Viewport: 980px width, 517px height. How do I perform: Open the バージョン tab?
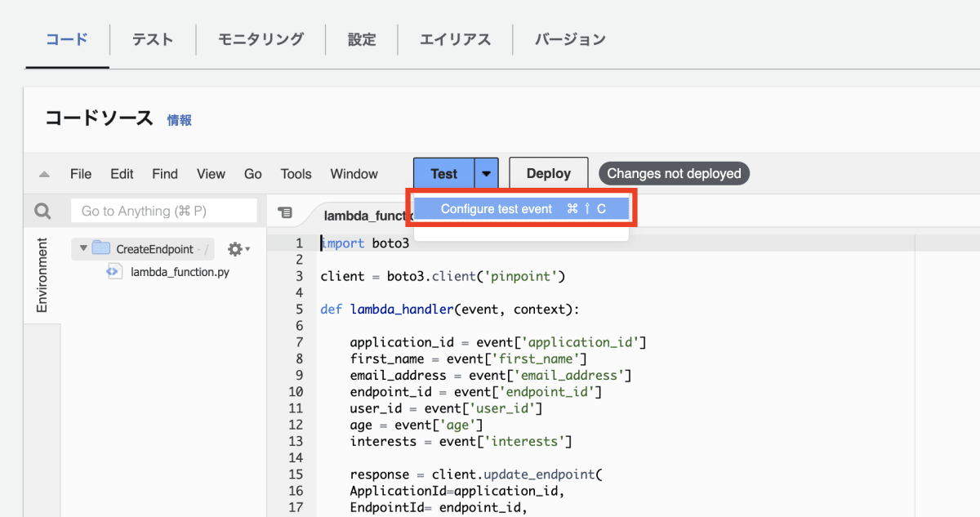(x=570, y=38)
